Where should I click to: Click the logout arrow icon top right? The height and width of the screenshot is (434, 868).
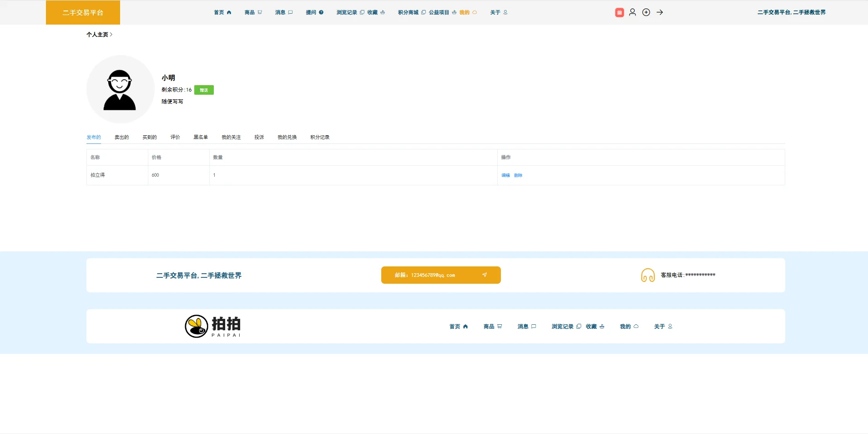point(659,12)
